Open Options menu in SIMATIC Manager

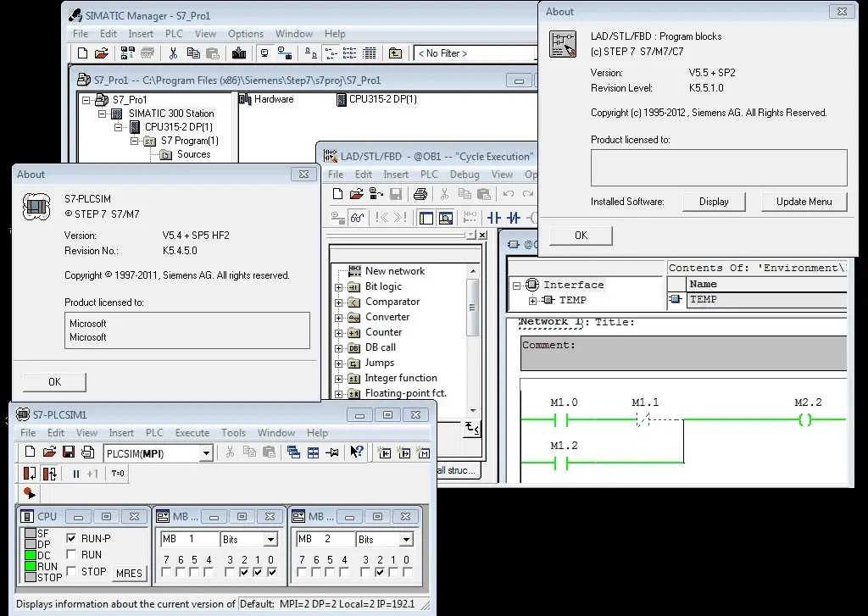coord(246,34)
